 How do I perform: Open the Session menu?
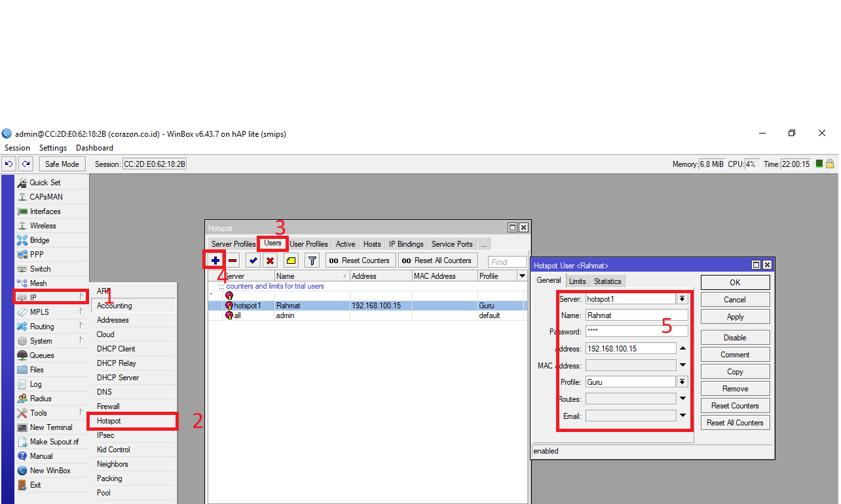(x=17, y=148)
